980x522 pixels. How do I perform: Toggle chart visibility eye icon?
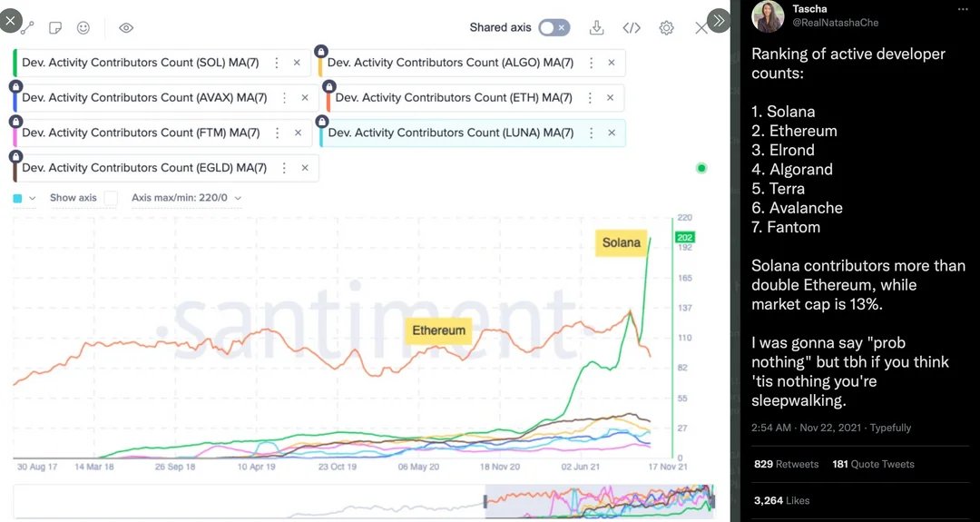pos(126,28)
